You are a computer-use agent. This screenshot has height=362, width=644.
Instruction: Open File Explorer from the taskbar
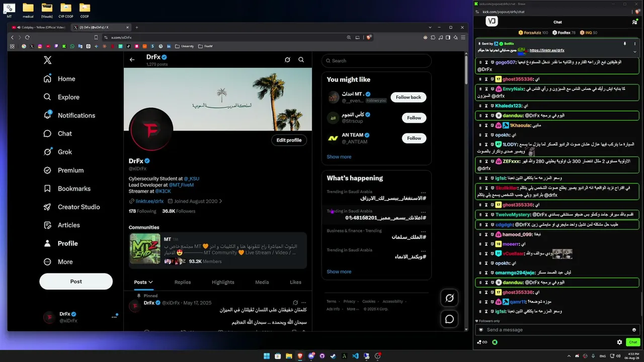pos(289,356)
